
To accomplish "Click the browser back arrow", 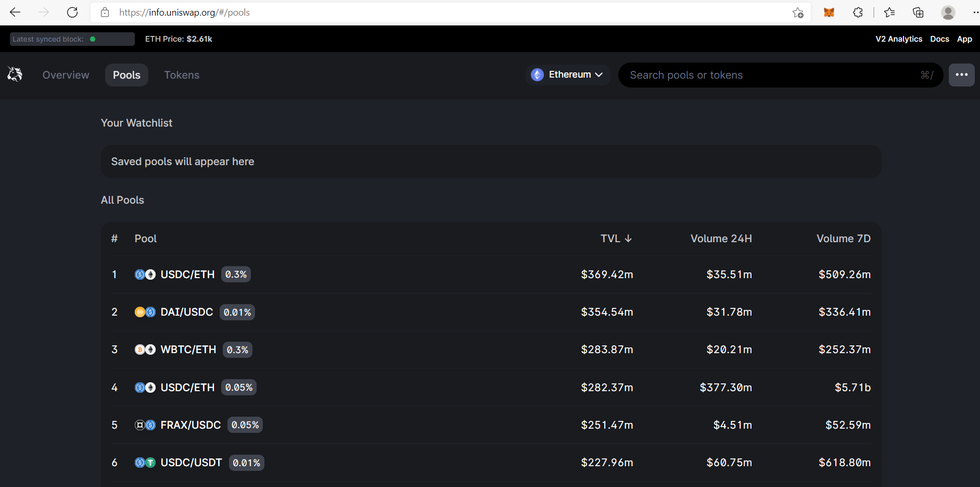I will click(15, 12).
